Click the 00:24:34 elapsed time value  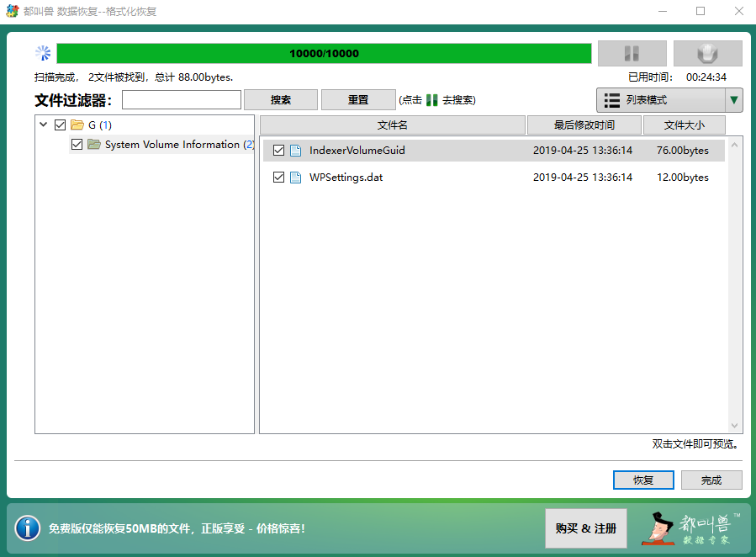click(706, 77)
